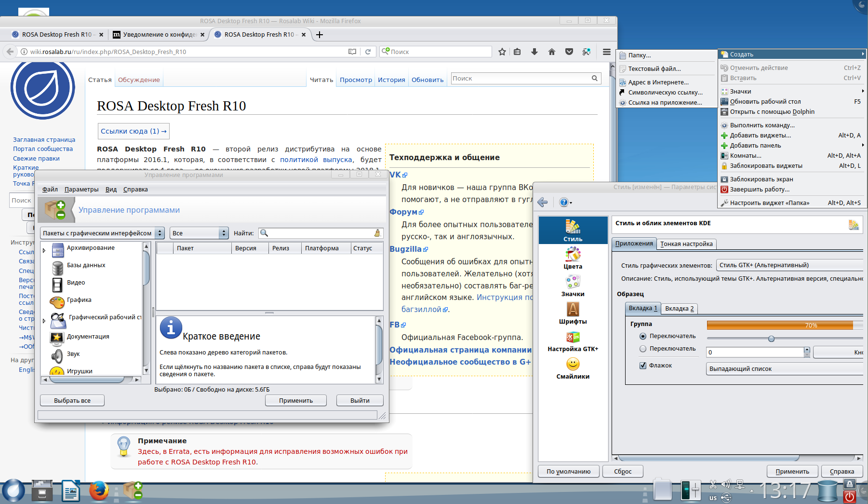This screenshot has height=504, width=868.
Task: Select the second Переключатель radio button
Action: (643, 349)
